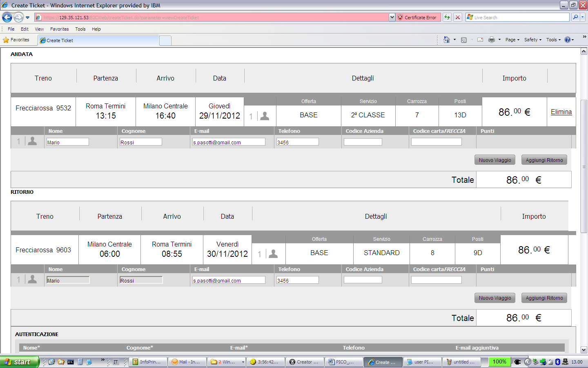Screen dimensions: 588x368
Task: Switch to Mail - In... taskbar window
Action: [187, 362]
